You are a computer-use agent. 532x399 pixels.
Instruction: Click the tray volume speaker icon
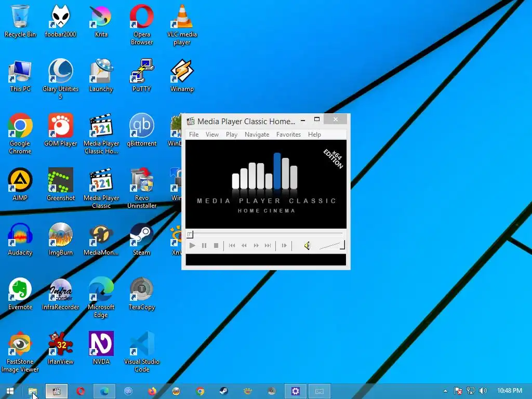pyautogui.click(x=483, y=391)
